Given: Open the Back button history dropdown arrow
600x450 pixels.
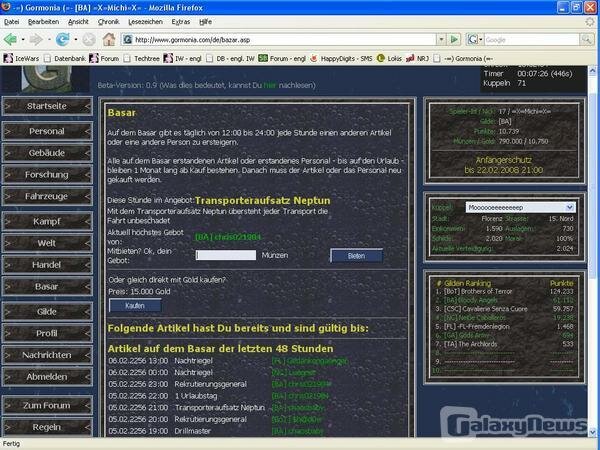Looking at the screenshot, I should 26,39.
